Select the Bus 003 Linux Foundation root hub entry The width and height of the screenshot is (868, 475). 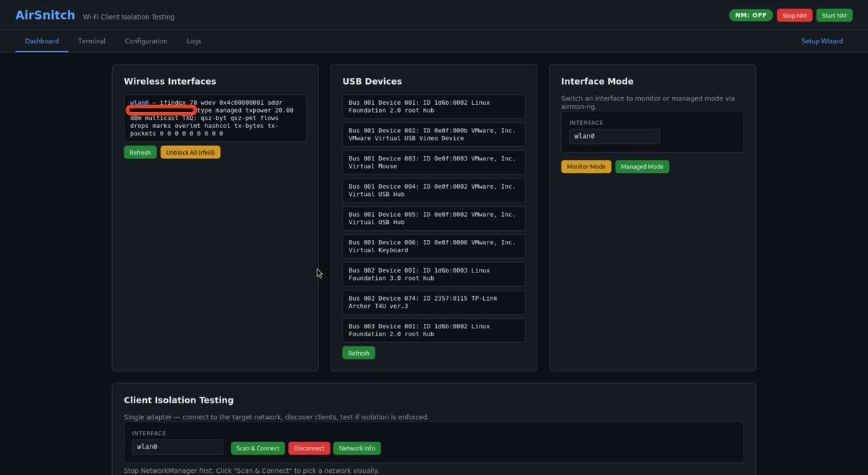tap(433, 330)
